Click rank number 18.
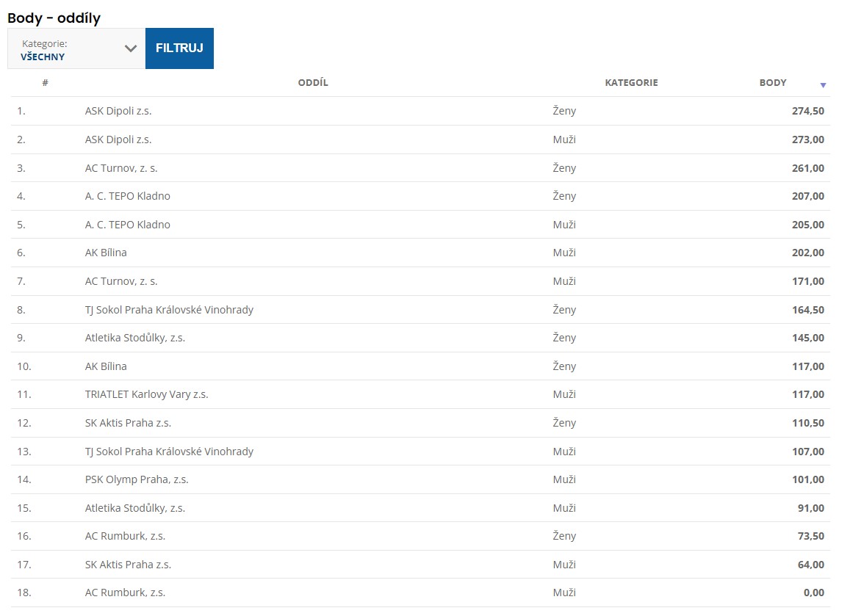 point(24,593)
